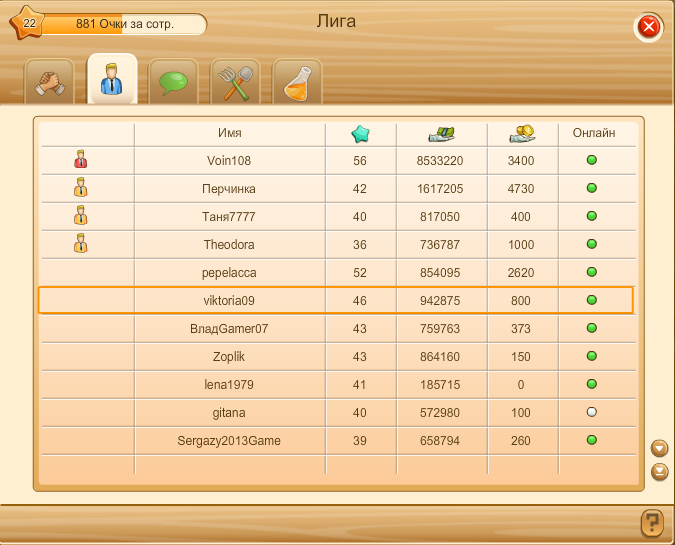Click the cash value 8533220
The image size is (675, 545).
pyautogui.click(x=440, y=161)
